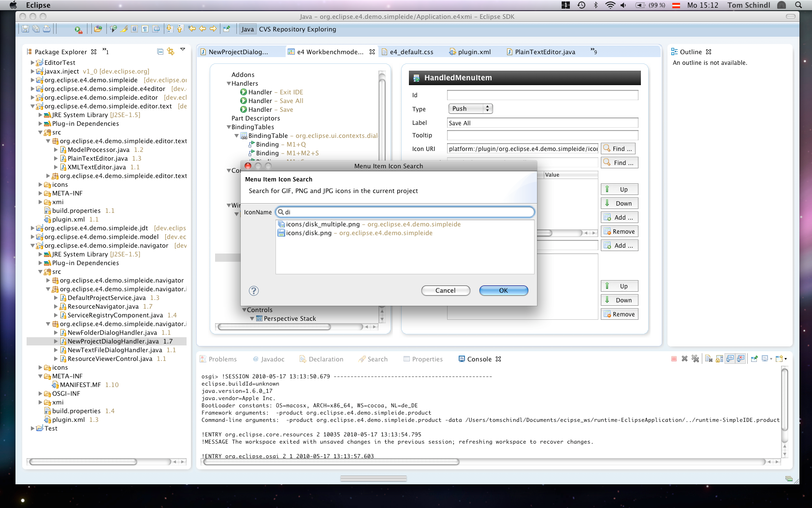Click the help question mark in the dialog
812x508 pixels.
tap(254, 291)
